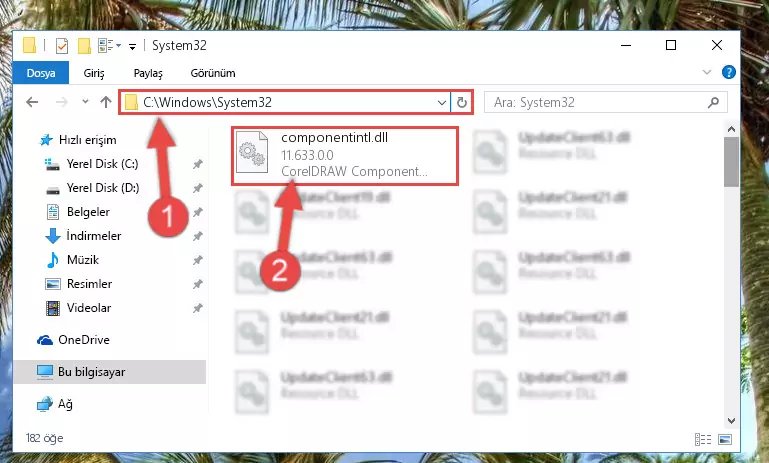
Task: Maximize the System32 window
Action: click(671, 45)
